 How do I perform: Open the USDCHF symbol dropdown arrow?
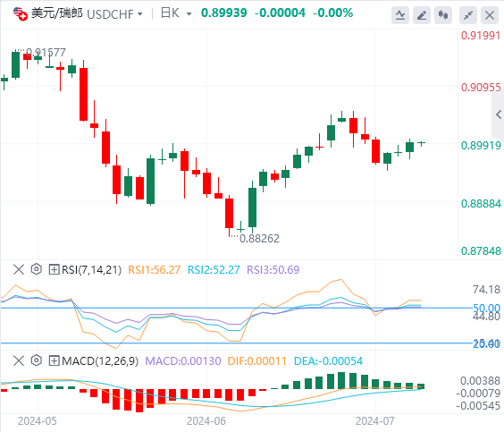click(x=139, y=14)
